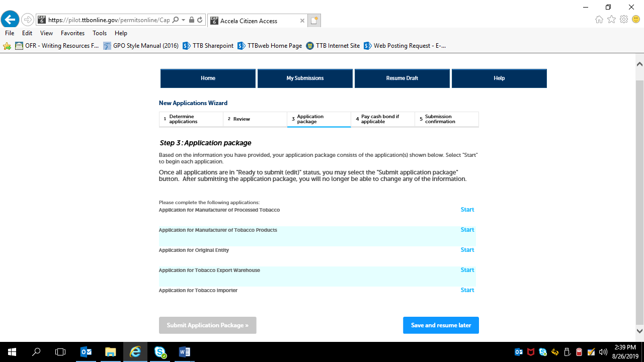
Task: Click the Save and resume later button
Action: (x=441, y=325)
